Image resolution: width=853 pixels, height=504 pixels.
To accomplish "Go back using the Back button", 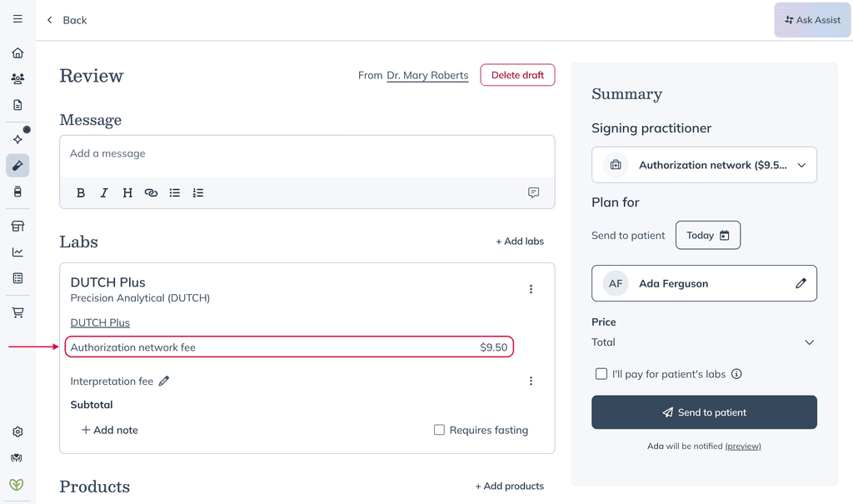I will (x=67, y=20).
